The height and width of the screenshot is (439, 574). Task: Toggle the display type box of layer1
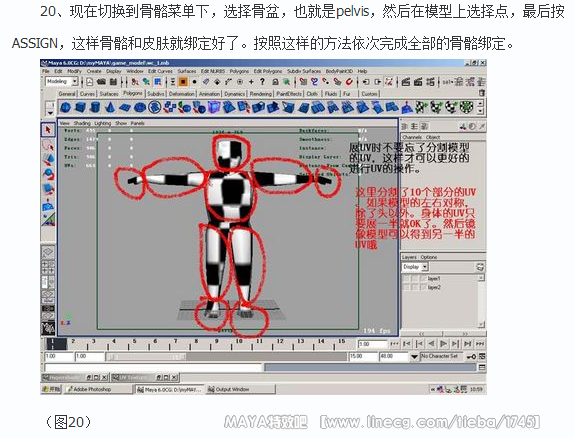coord(414,279)
